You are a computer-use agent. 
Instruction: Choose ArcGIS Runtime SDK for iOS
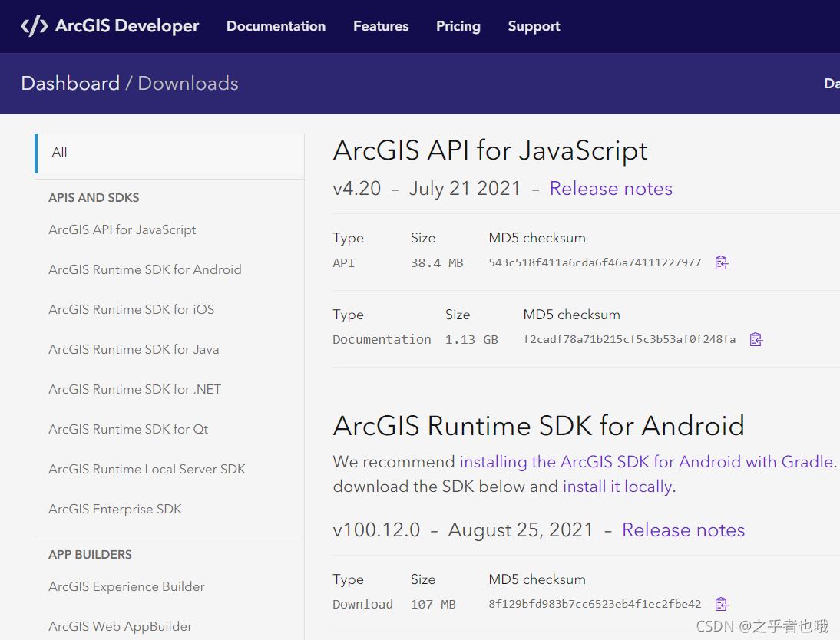point(131,309)
